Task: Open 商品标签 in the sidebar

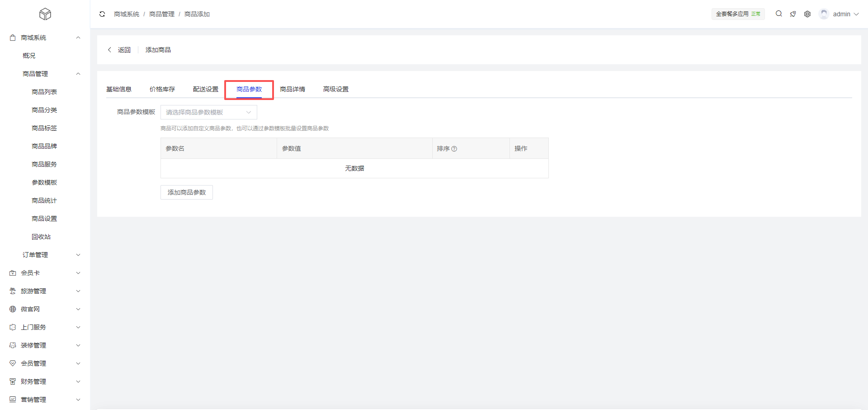Action: [44, 128]
